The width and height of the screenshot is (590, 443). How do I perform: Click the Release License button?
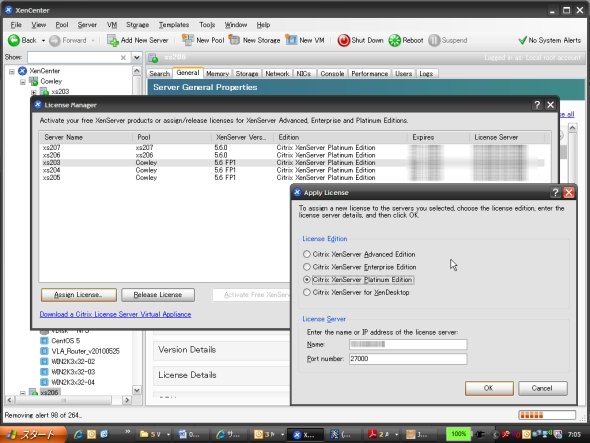tap(158, 295)
